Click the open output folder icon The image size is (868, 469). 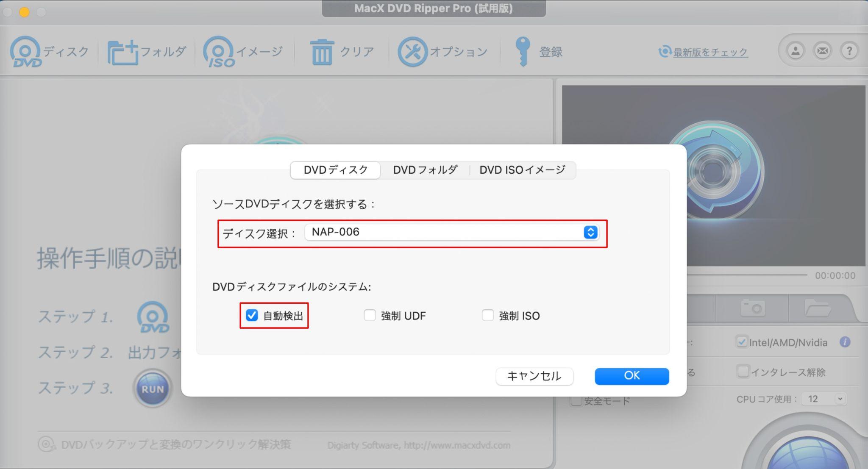click(x=818, y=308)
